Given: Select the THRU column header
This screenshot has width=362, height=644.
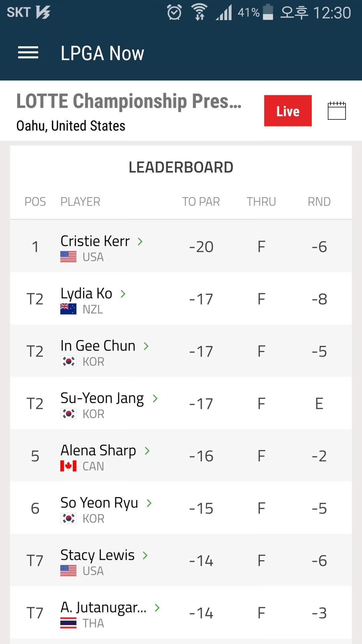Looking at the screenshot, I should [x=261, y=202].
